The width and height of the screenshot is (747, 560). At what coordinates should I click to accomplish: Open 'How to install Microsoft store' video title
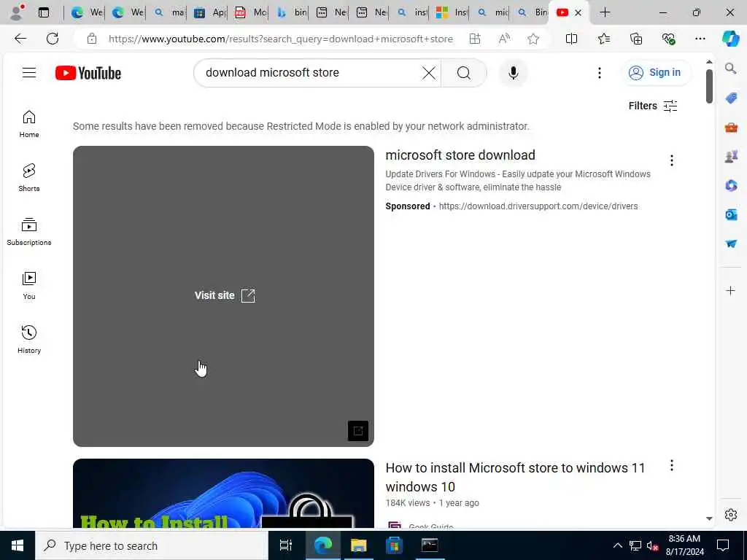pyautogui.click(x=515, y=477)
